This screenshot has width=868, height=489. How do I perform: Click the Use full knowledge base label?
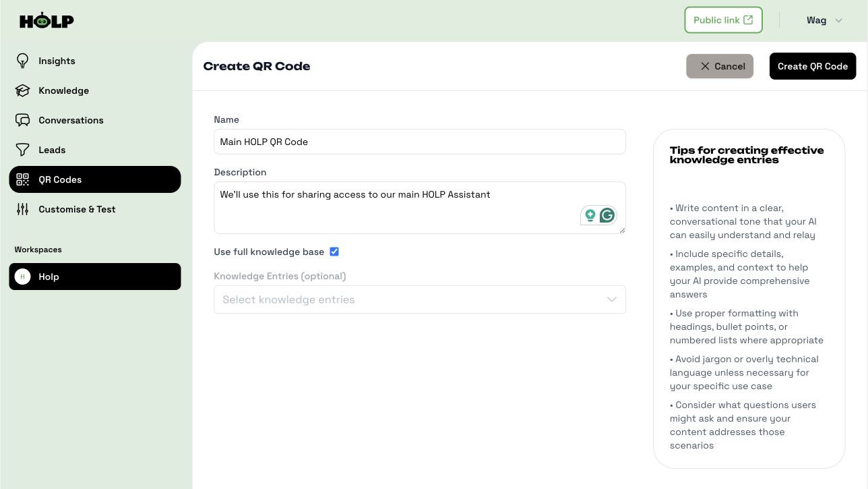269,252
